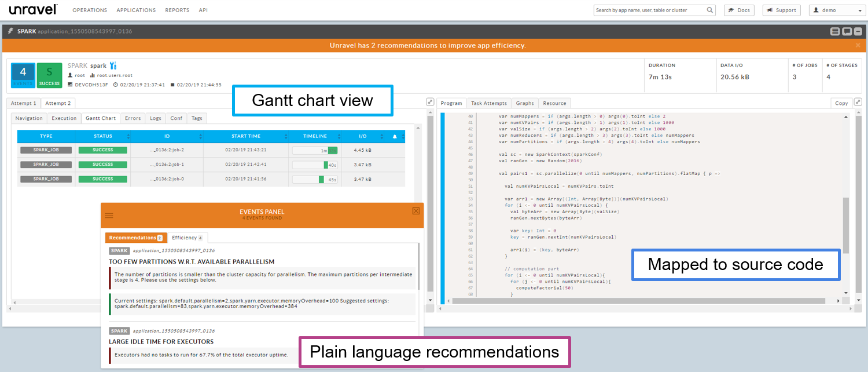Click the code panel vertical scrollbar
This screenshot has height=372, width=868.
(846, 225)
